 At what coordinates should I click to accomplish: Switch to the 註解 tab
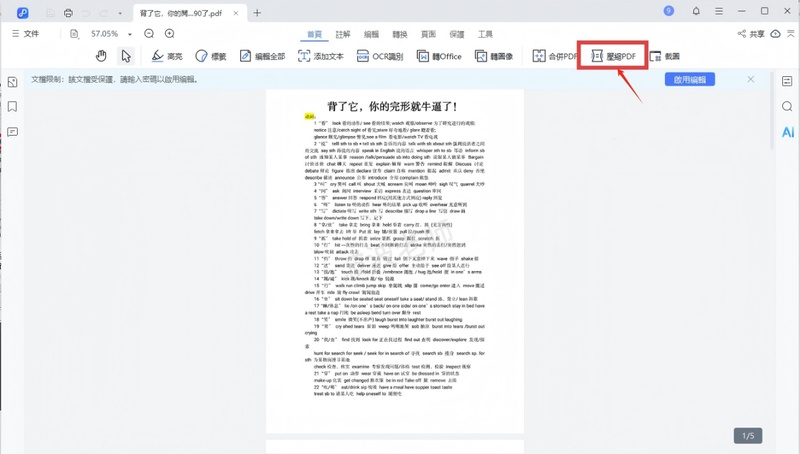343,34
